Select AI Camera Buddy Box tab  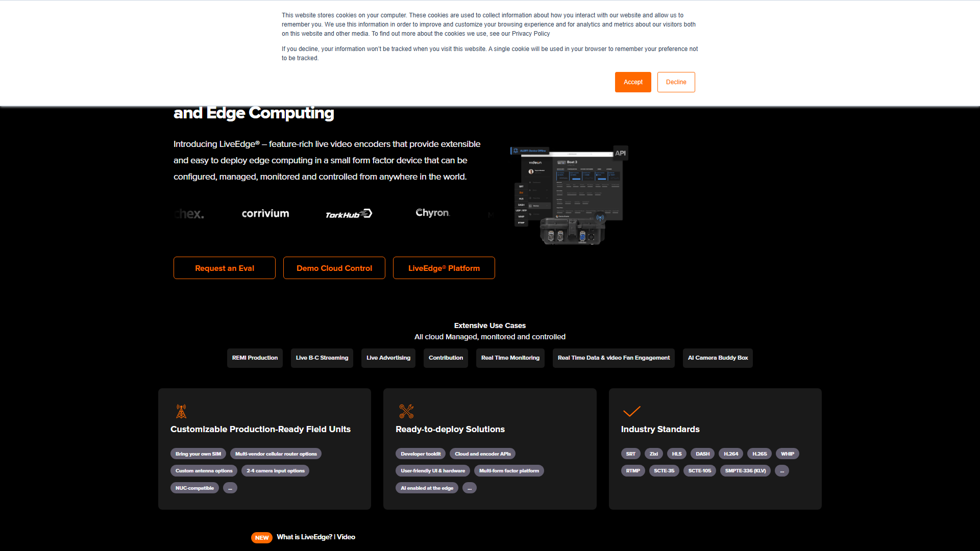(x=717, y=358)
